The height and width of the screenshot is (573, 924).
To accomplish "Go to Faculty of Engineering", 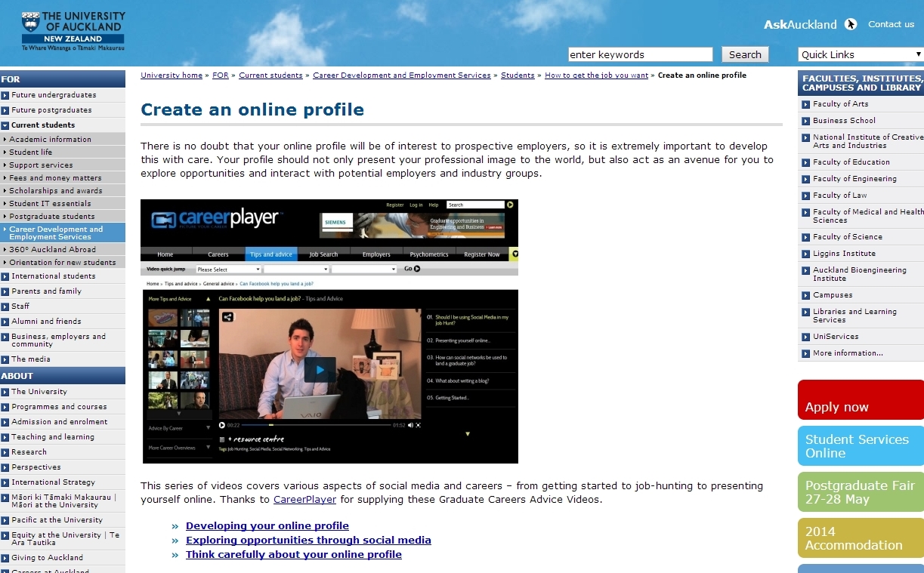I will pyautogui.click(x=854, y=179).
